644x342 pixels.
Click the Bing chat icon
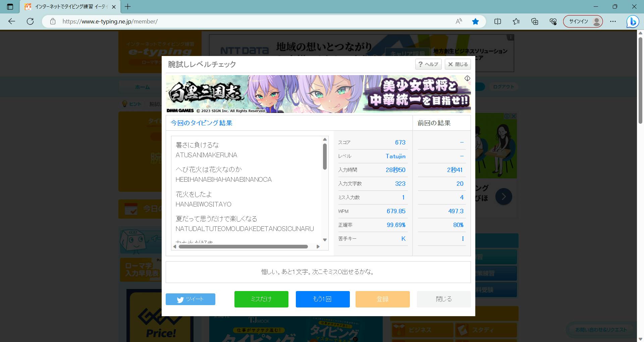[633, 21]
